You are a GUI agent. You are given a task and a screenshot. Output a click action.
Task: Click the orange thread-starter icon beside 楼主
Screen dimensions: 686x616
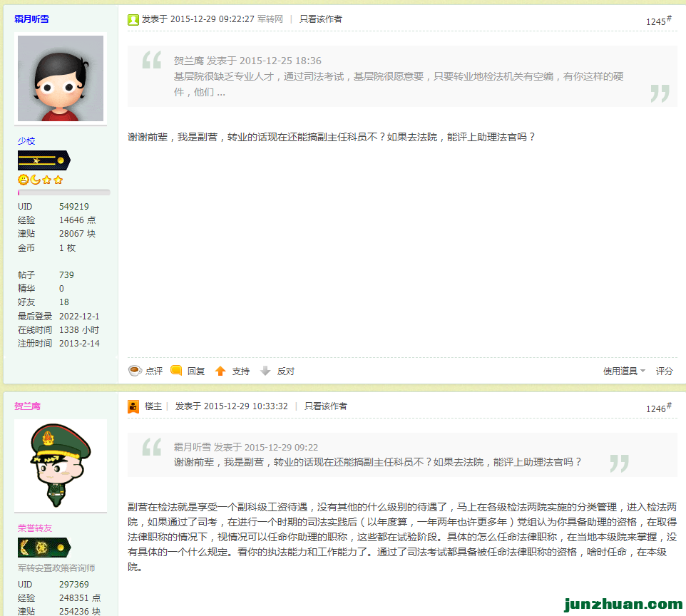tap(133, 406)
